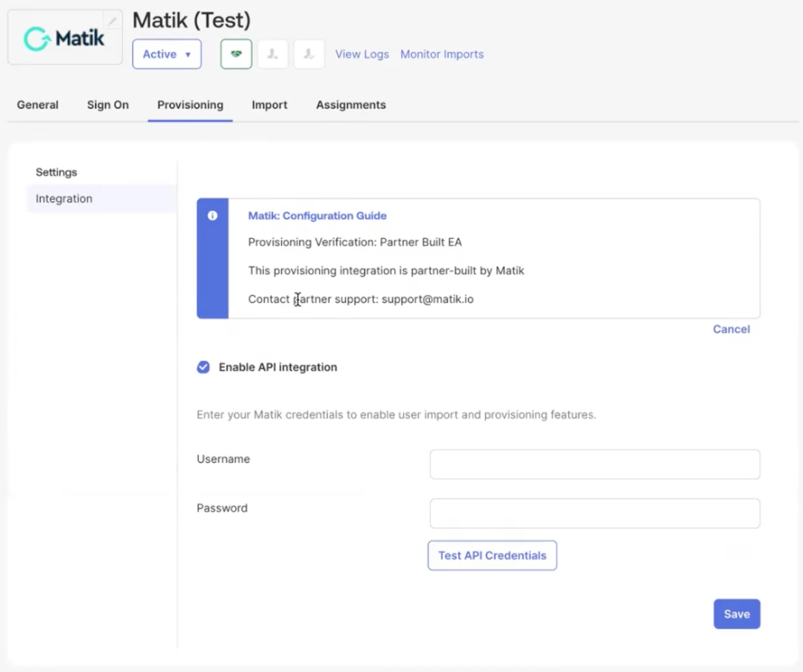Viewport: 803px width, 672px height.
Task: Open the Active status dropdown
Action: (167, 54)
